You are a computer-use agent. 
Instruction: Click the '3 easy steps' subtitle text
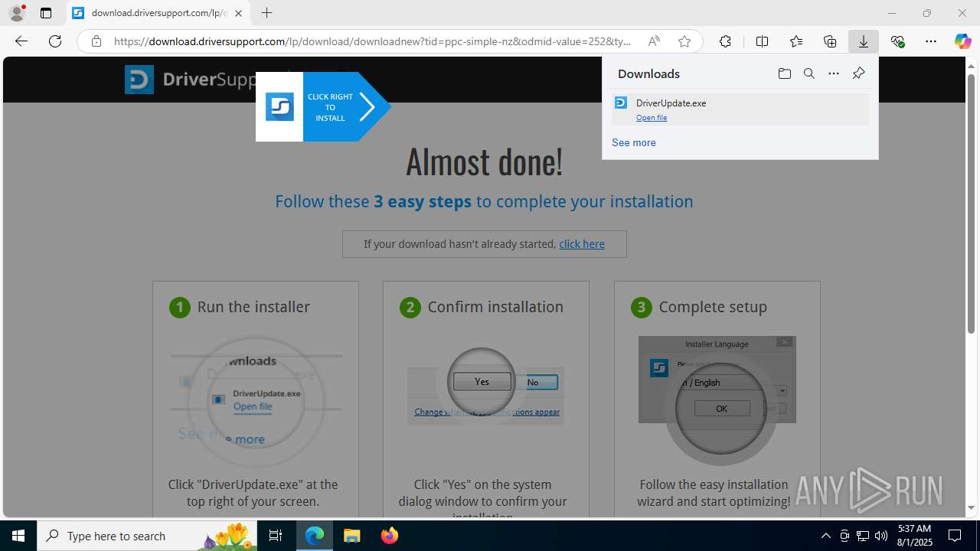[x=423, y=201]
